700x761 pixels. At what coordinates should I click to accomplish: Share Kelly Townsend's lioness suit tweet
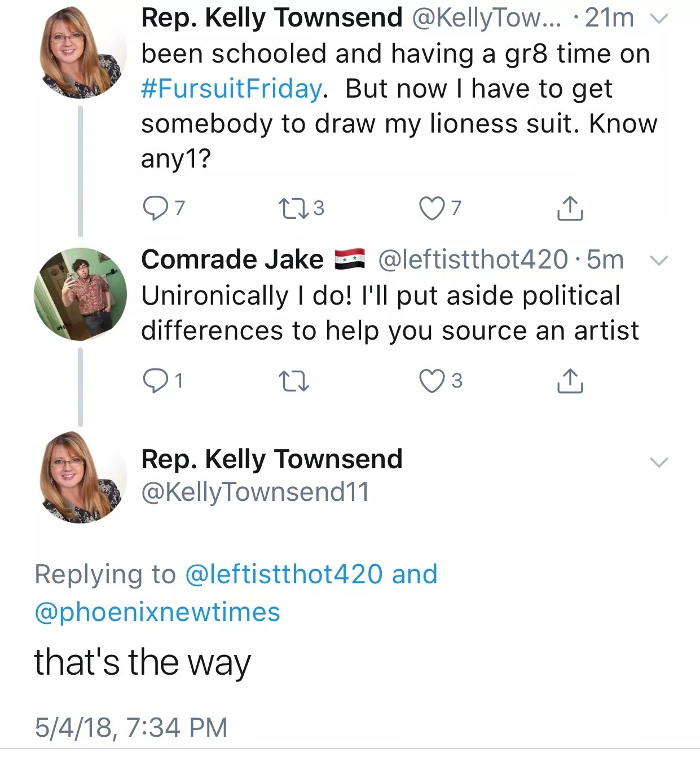coord(570,208)
